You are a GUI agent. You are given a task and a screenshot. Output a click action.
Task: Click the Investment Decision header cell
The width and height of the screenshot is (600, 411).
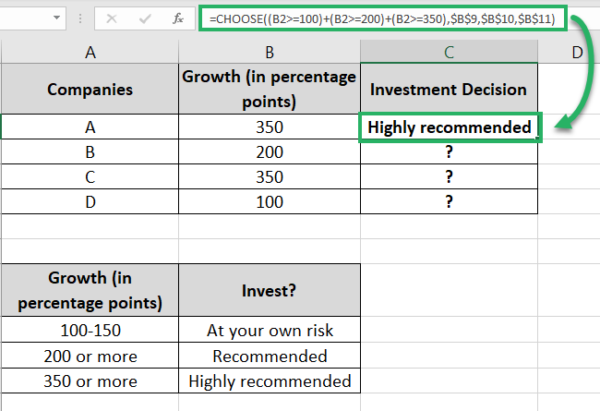[x=449, y=89]
